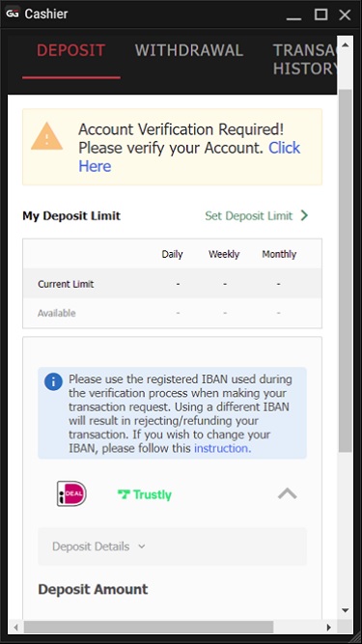Click the horizontal scrollbar right arrow

coord(328,628)
